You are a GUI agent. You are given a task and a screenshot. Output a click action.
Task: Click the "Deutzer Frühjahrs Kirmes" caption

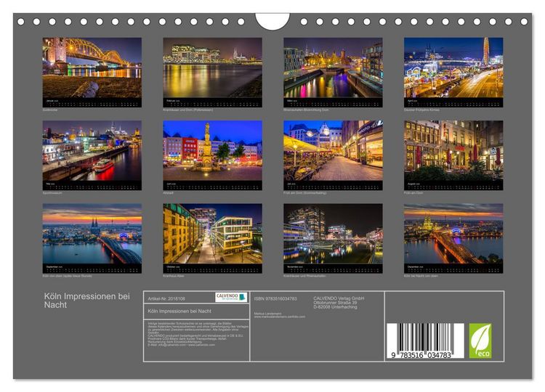pos(421,110)
